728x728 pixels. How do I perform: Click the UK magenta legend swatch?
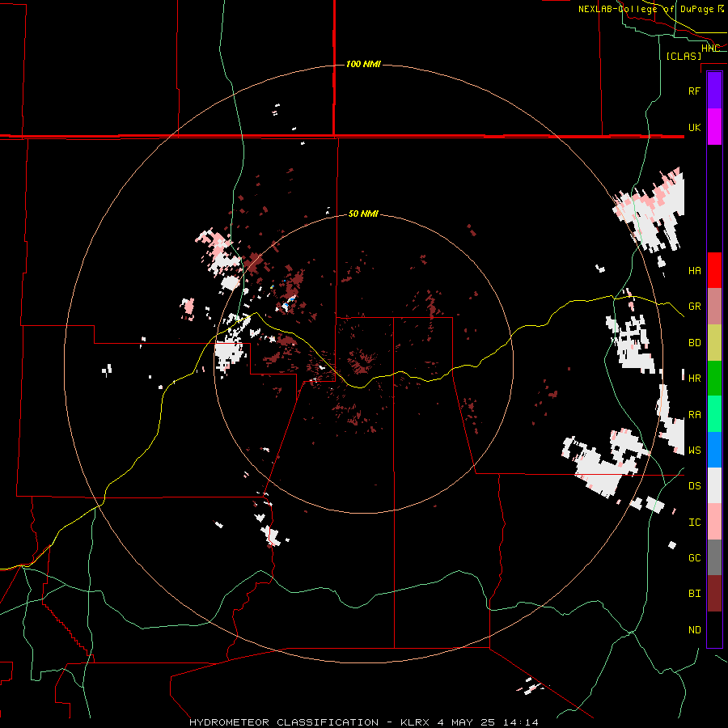click(714, 127)
